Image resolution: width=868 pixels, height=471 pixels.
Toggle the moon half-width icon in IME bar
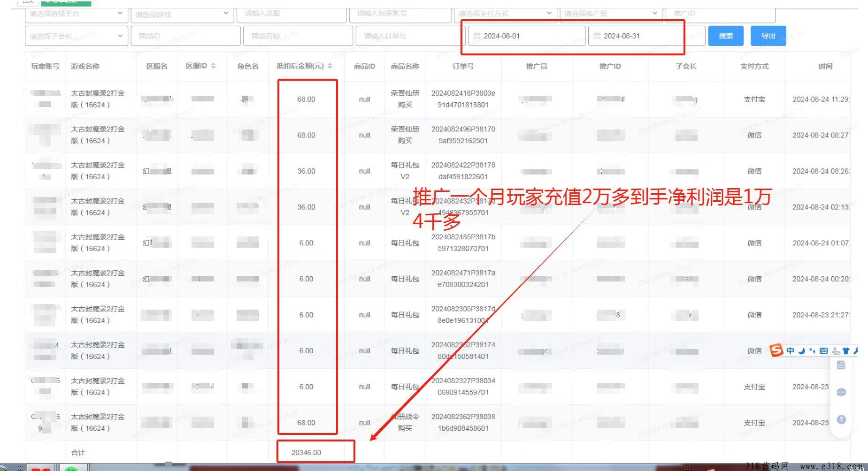[801, 350]
